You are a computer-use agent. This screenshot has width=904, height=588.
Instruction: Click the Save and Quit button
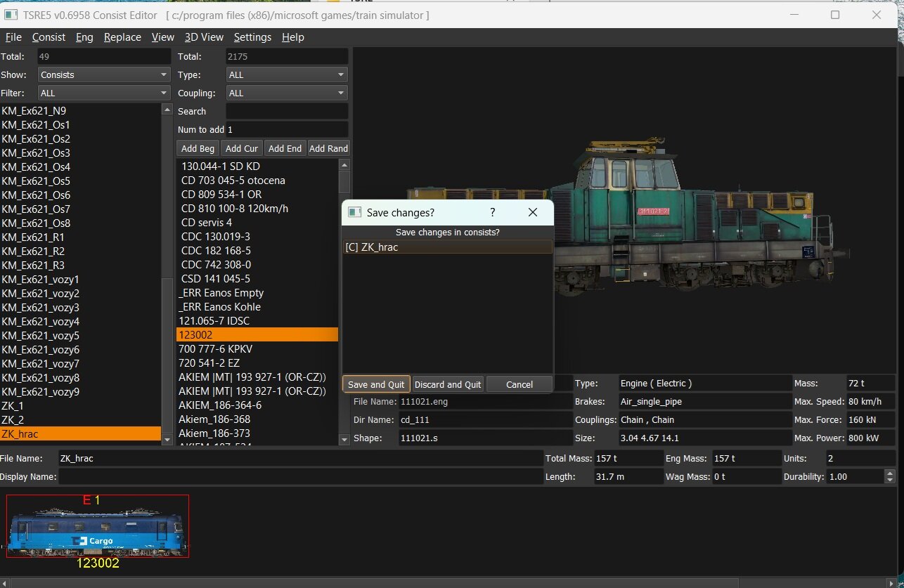click(x=376, y=384)
